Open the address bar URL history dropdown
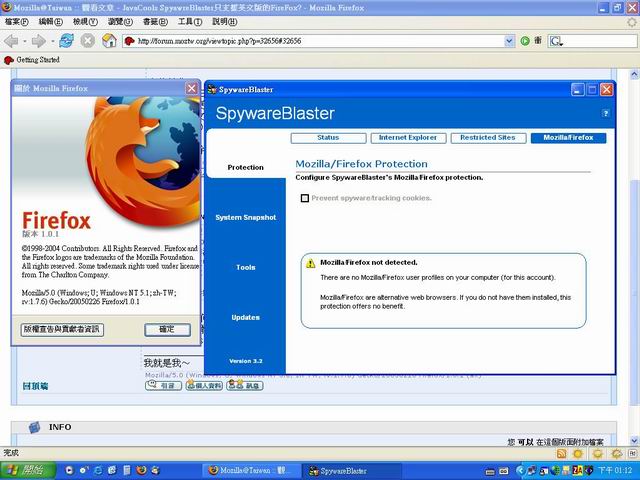640x480 pixels. [x=509, y=41]
